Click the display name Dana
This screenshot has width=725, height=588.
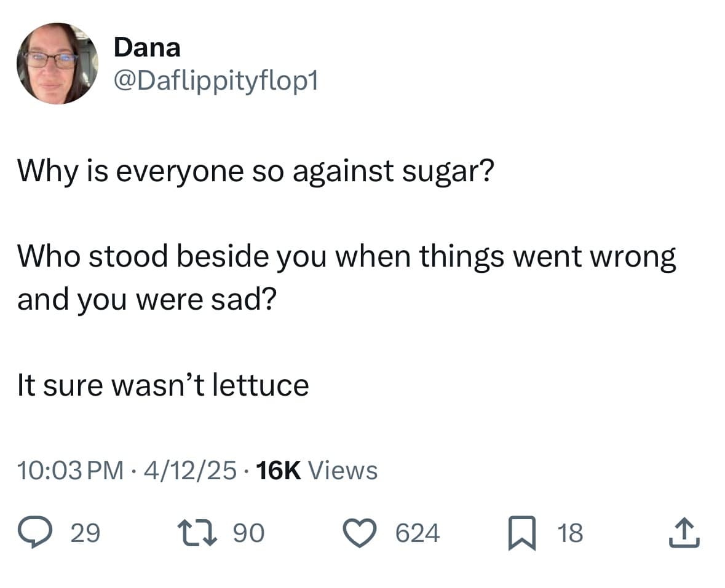tap(147, 48)
